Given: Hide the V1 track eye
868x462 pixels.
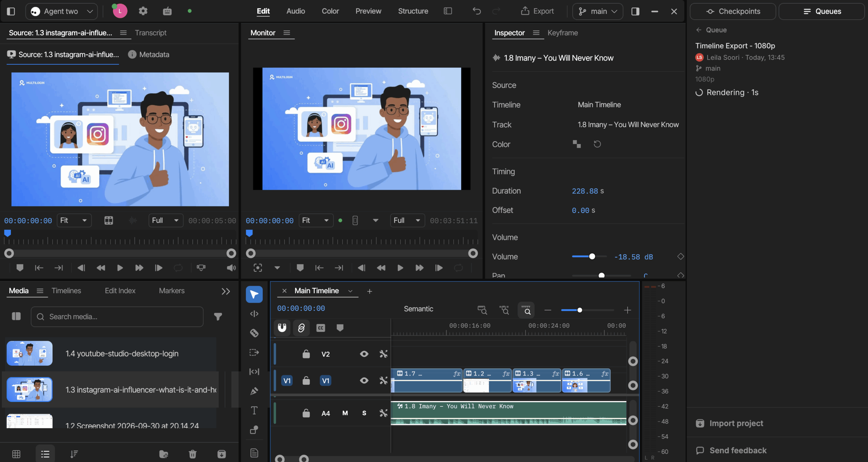Looking at the screenshot, I should (x=364, y=381).
